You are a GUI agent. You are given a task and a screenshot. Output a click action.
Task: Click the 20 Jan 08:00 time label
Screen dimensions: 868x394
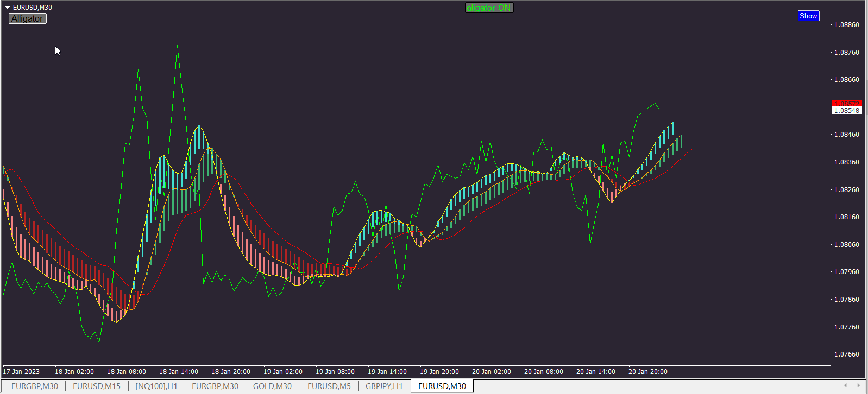(544, 372)
